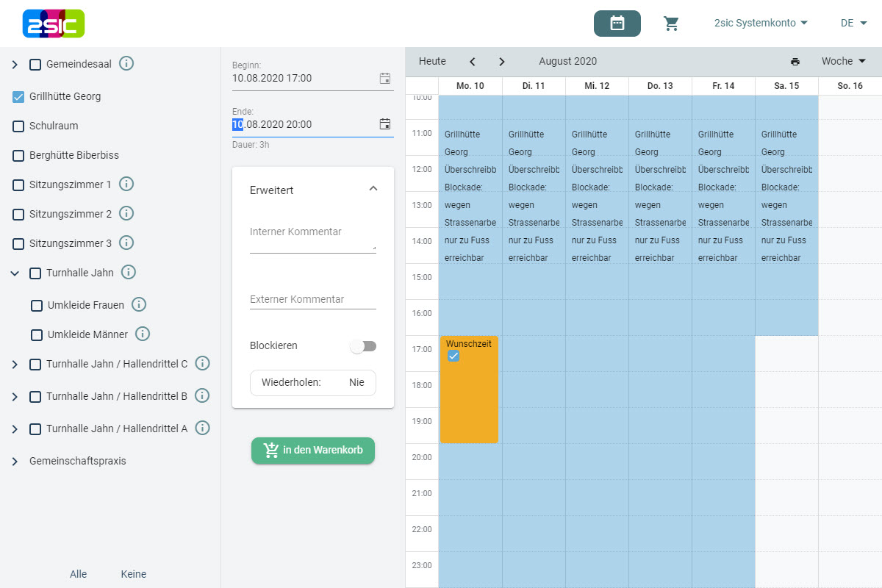The height and width of the screenshot is (588, 882).
Task: Open the calendar view button in header
Action: (x=617, y=24)
